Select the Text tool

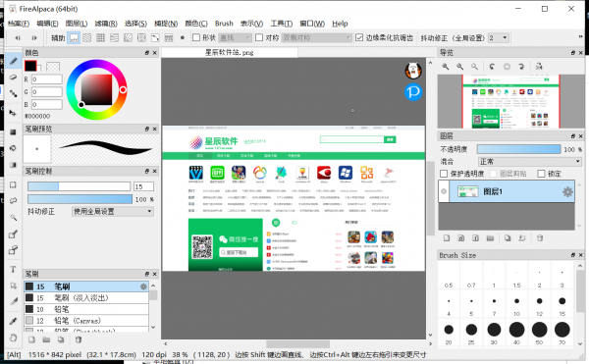(x=13, y=270)
